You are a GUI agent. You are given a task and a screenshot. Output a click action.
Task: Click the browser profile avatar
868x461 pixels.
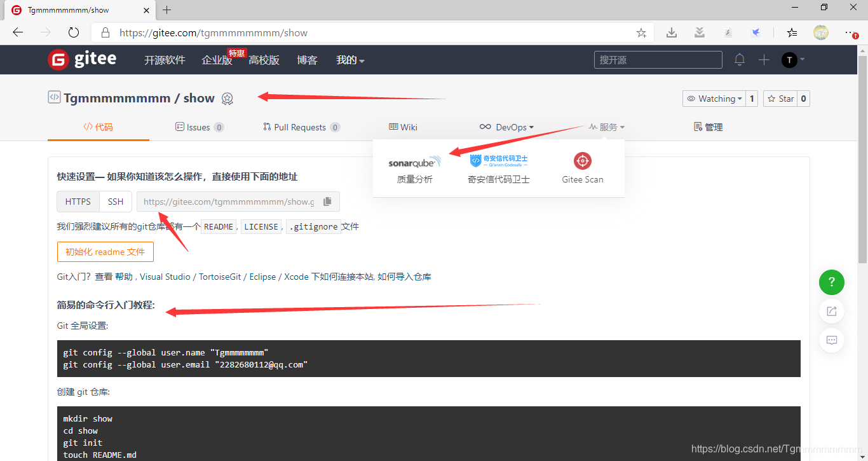pyautogui.click(x=821, y=32)
